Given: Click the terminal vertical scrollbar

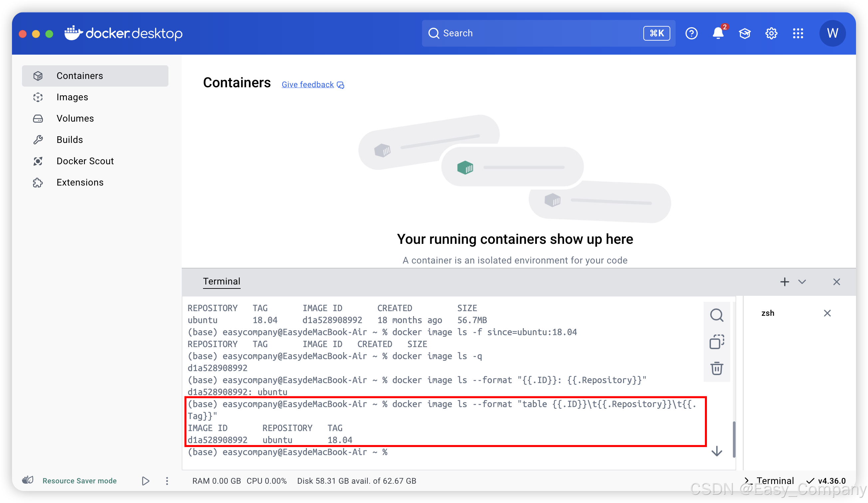Looking at the screenshot, I should tap(734, 438).
